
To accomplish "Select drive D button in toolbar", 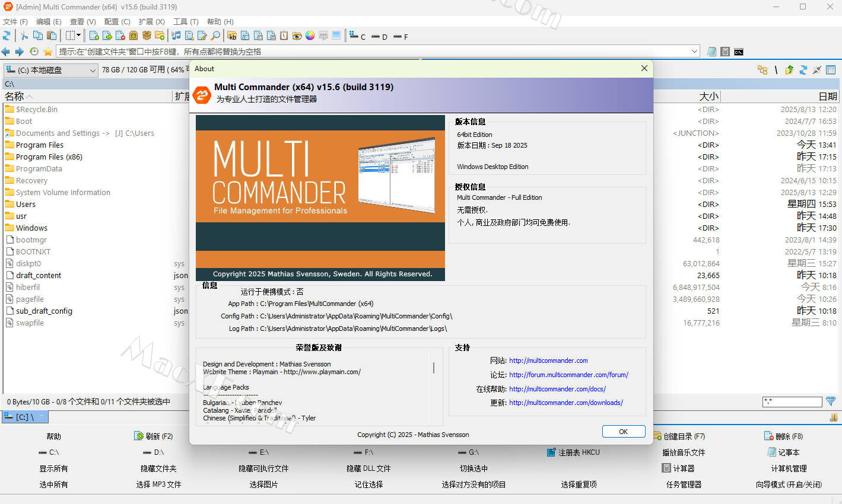I will [379, 36].
